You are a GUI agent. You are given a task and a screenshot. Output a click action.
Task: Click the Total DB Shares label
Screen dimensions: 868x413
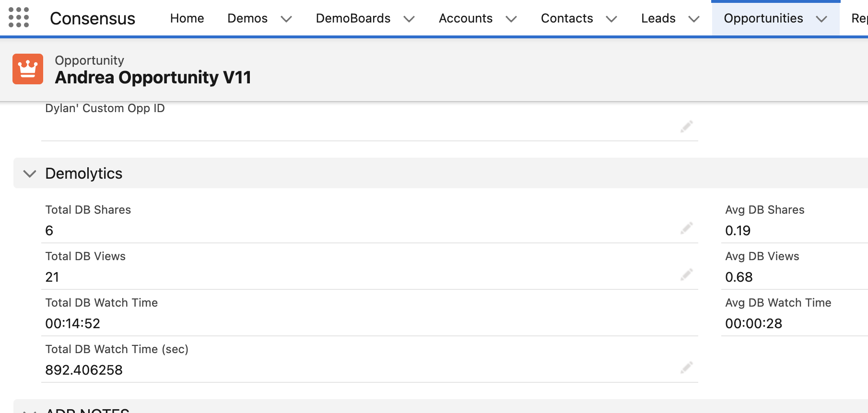point(88,210)
